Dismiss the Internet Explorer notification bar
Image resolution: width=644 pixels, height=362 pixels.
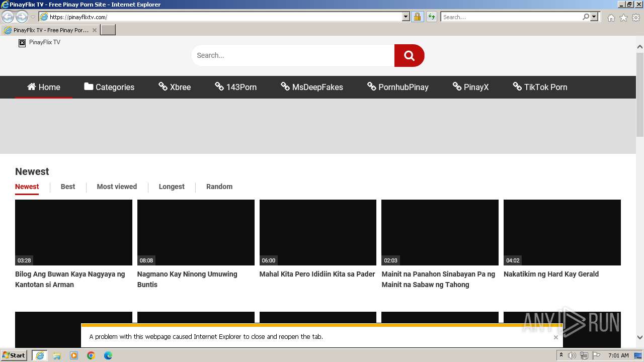(x=555, y=337)
